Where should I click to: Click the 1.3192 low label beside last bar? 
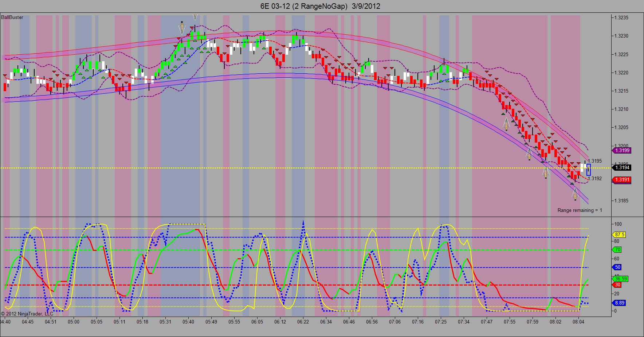coord(595,178)
